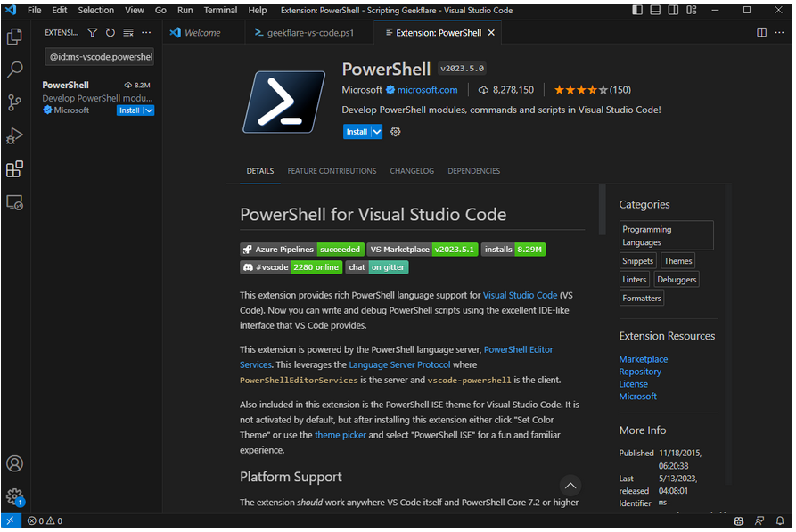Click the extension gear settings icon
796x532 pixels.
click(396, 132)
